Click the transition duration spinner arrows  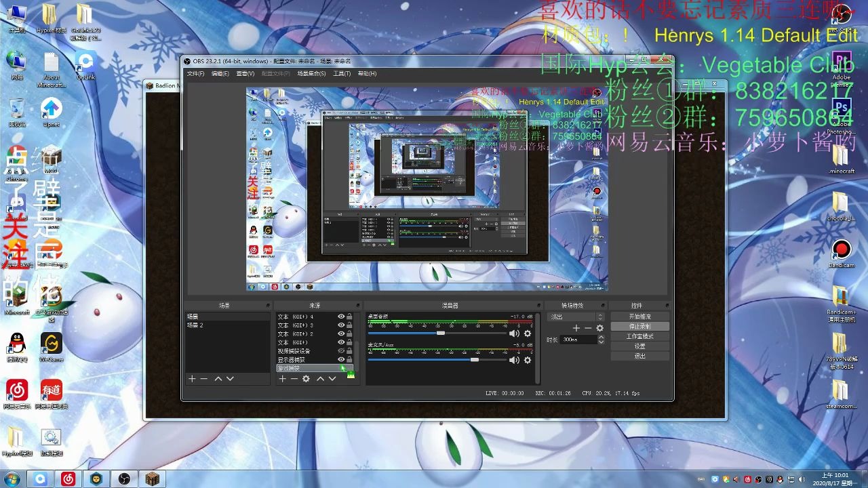pyautogui.click(x=601, y=340)
